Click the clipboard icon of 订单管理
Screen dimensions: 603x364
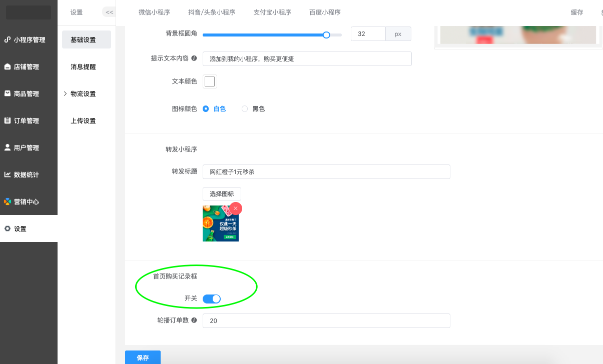click(x=8, y=120)
